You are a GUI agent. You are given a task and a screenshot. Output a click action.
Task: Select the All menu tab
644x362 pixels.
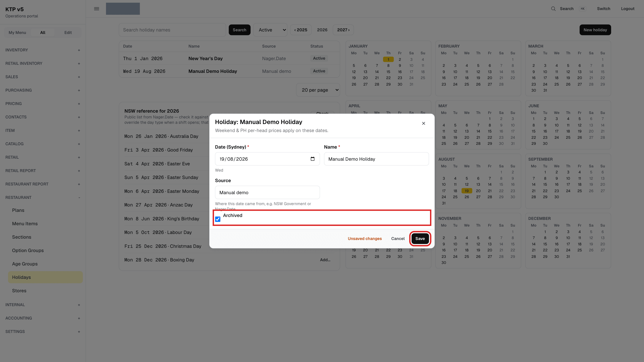(x=43, y=32)
